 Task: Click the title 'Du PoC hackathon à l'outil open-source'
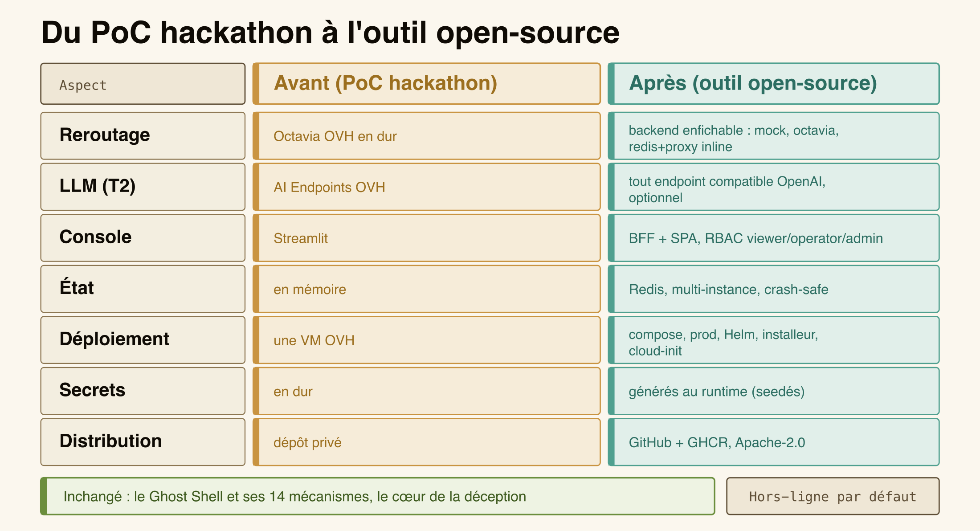pyautogui.click(x=330, y=33)
